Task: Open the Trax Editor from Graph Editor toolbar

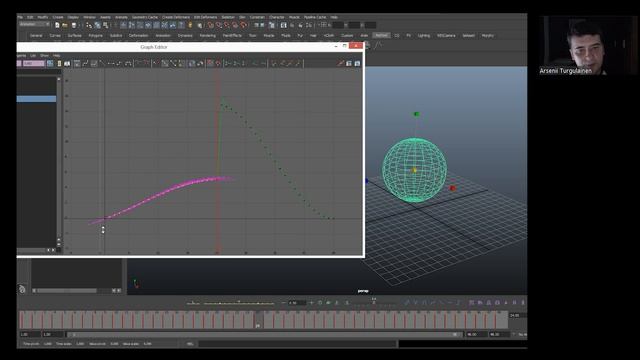Action: 358,63
